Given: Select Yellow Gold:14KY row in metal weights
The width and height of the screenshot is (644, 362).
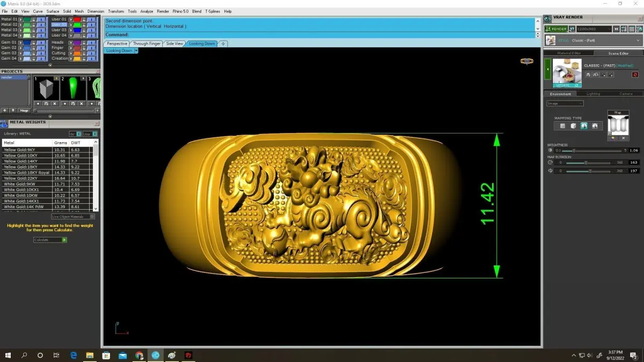Looking at the screenshot, I should point(47,161).
